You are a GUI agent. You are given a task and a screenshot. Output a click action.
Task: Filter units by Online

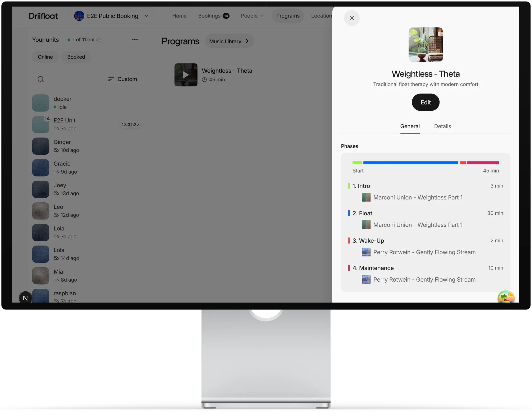(45, 57)
